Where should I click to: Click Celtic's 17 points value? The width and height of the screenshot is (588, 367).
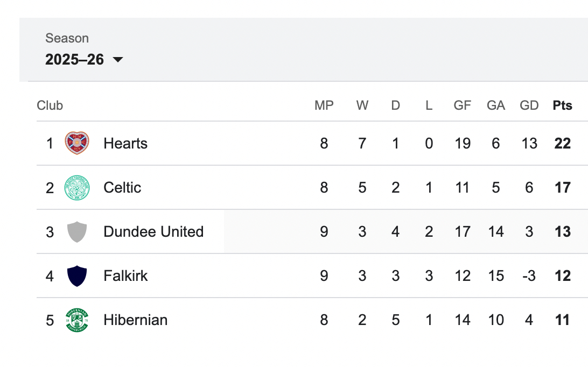pos(562,188)
